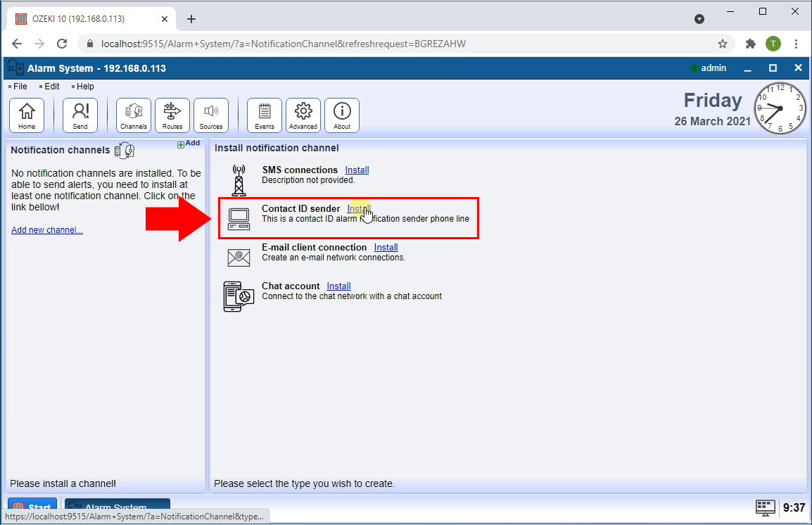Install the Contact ID sender channel
Screen dimensions: 812x525
(359, 209)
